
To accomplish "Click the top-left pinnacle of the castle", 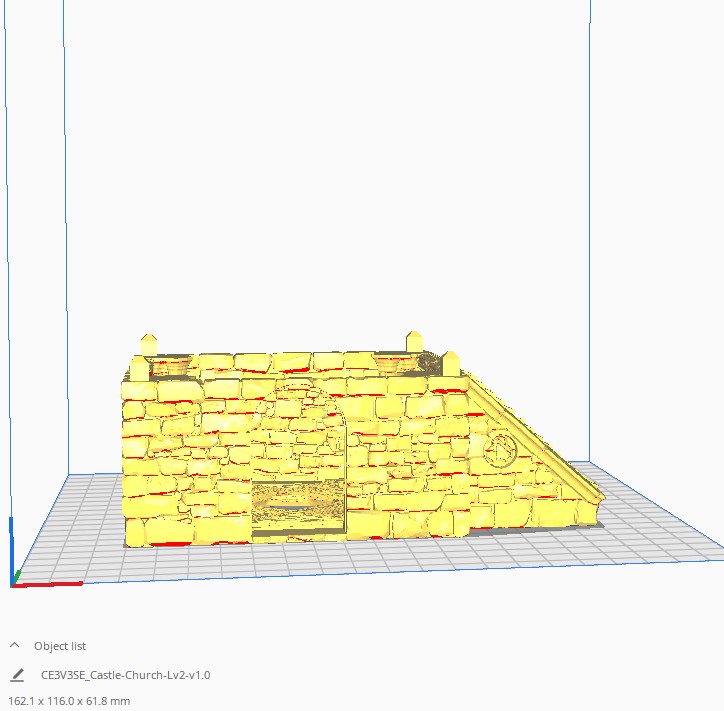I will coord(150,346).
